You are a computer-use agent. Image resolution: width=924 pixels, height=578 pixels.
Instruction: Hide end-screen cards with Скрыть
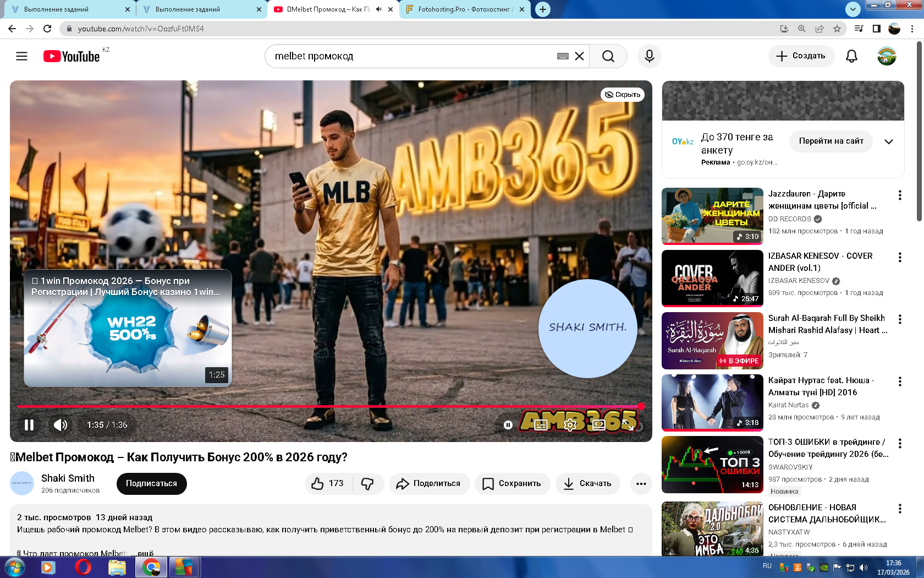coord(623,95)
